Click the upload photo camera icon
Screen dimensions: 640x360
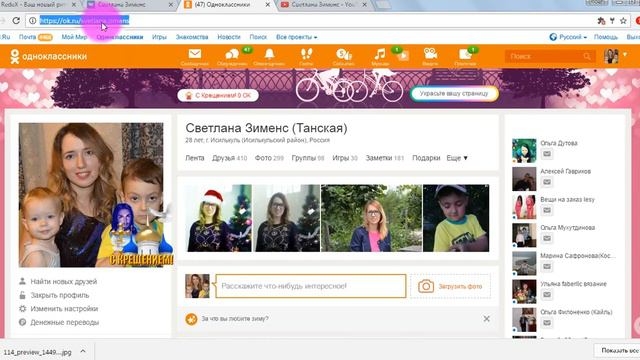click(426, 286)
